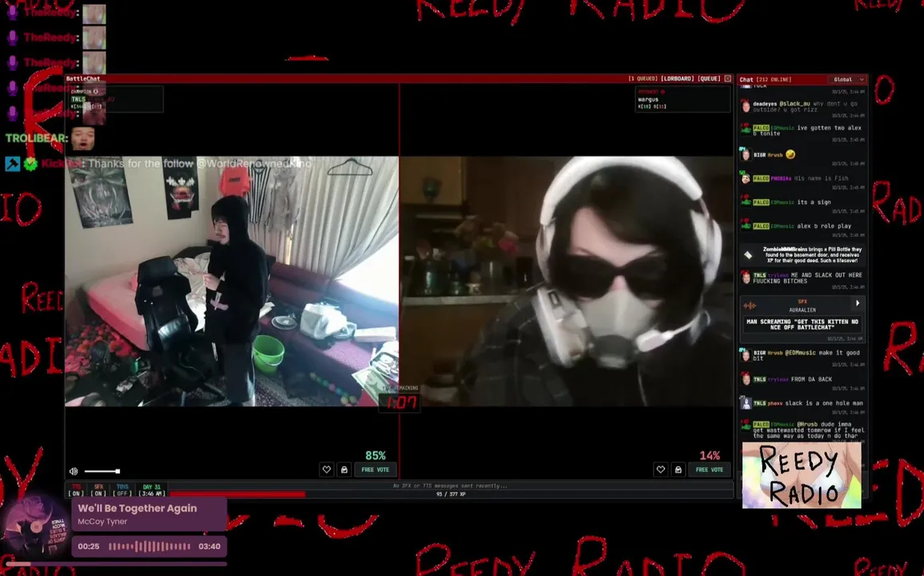
Task: Play the AURAALIEN SFX message arrow
Action: pyautogui.click(x=858, y=303)
